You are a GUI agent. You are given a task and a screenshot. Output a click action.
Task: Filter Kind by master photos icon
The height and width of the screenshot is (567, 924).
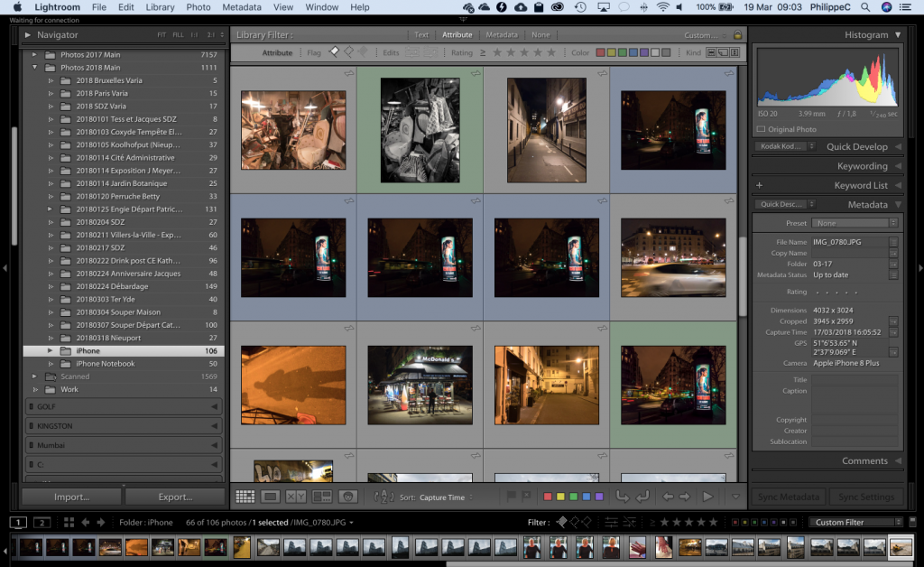[x=711, y=52]
